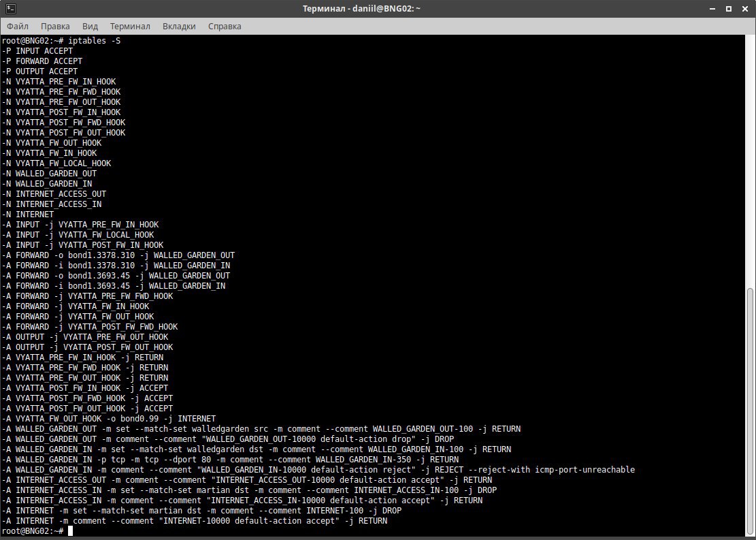This screenshot has height=540, width=756.
Task: Click the line -N INTERNET_ACCESS_OUT
Action: click(x=54, y=194)
